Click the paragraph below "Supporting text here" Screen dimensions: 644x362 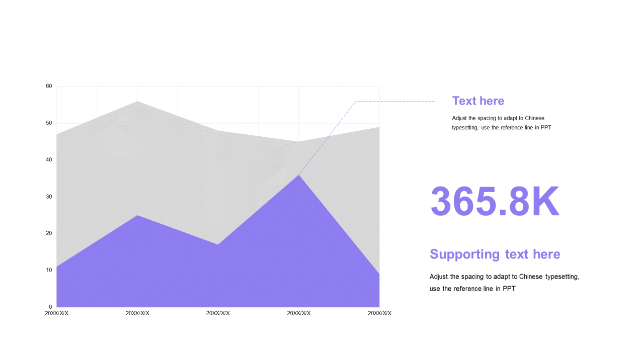(x=504, y=283)
